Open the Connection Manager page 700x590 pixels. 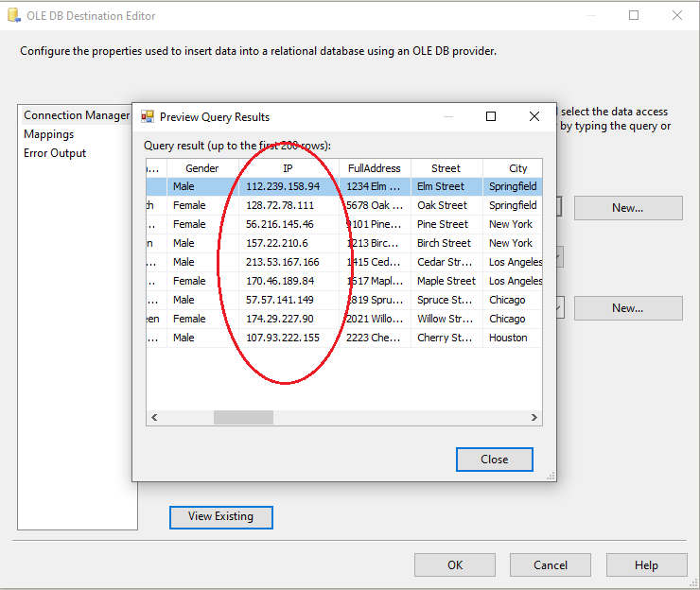point(76,115)
